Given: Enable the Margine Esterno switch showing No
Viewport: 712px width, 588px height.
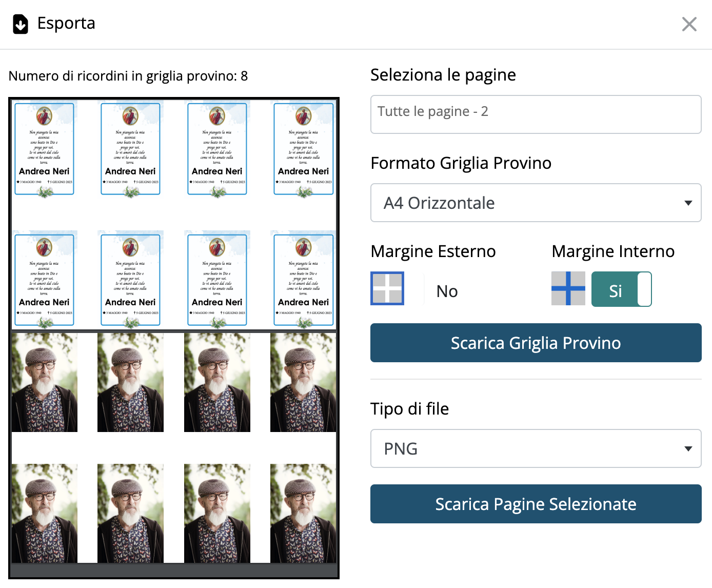Looking at the screenshot, I should [446, 291].
